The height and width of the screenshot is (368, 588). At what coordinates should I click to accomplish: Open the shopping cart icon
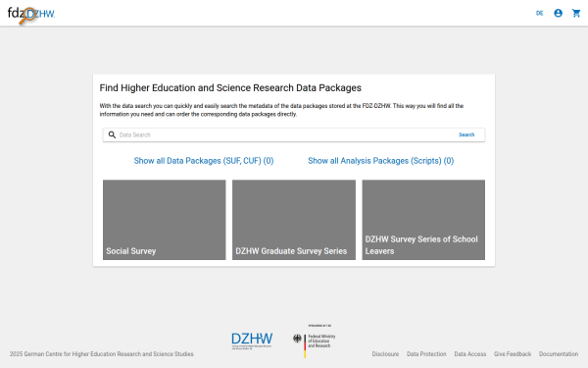click(x=576, y=13)
